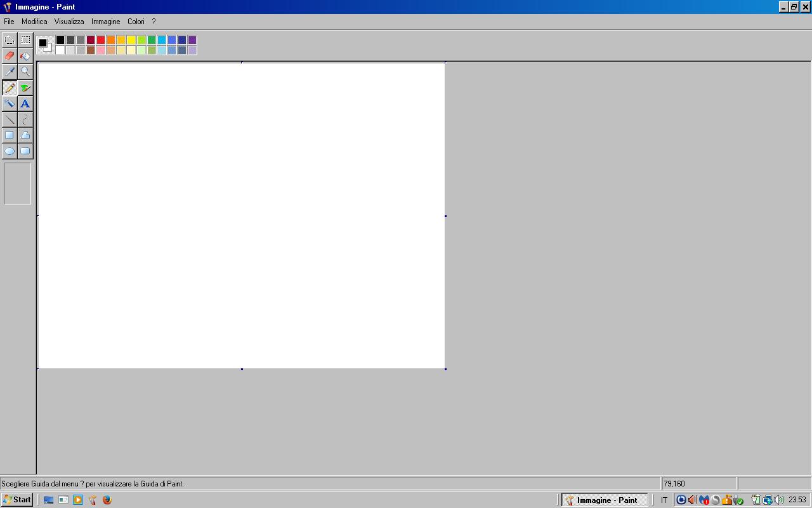Viewport: 812px width, 508px height.
Task: Open the Immagine menu
Action: 105,22
